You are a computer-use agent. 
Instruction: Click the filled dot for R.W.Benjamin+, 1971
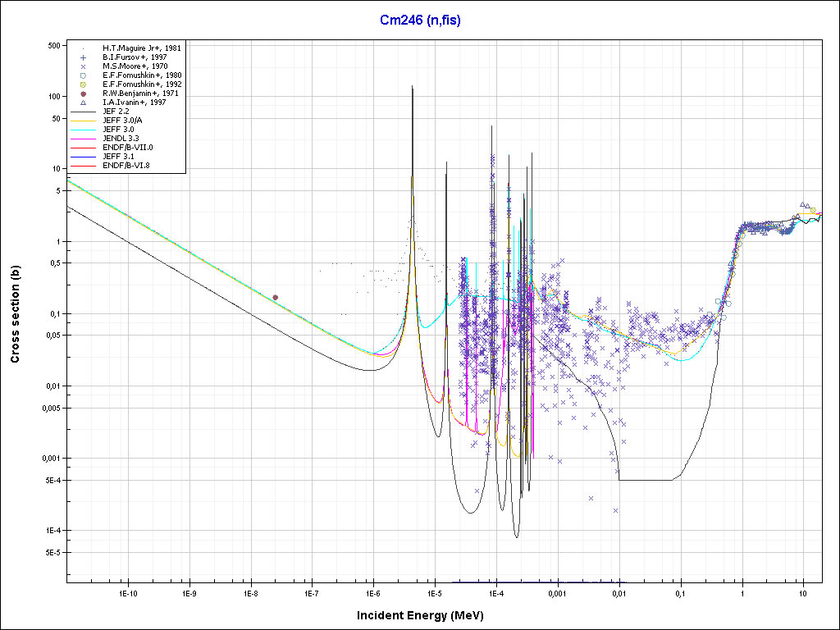(x=84, y=94)
